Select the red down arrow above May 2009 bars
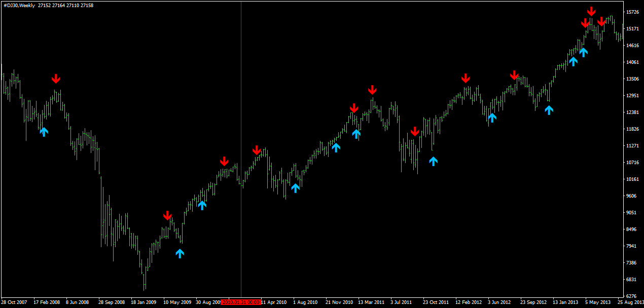The width and height of the screenshot is (644, 308). tap(168, 215)
